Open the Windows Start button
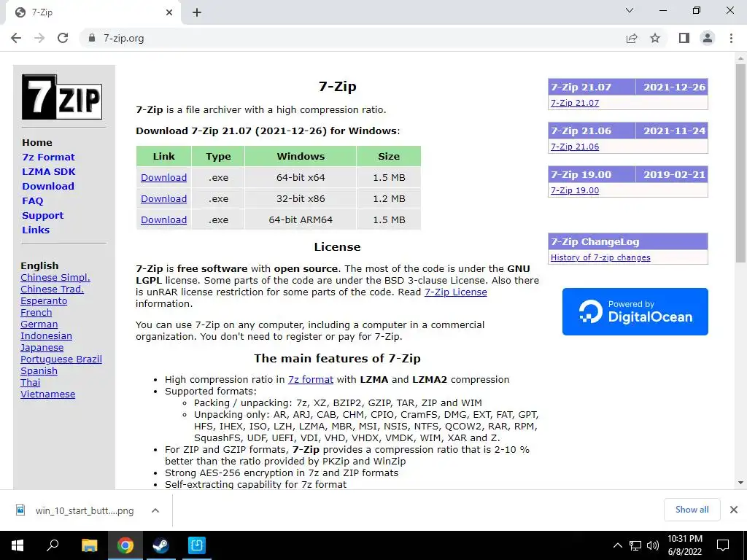This screenshot has width=747, height=560. pos(18,545)
